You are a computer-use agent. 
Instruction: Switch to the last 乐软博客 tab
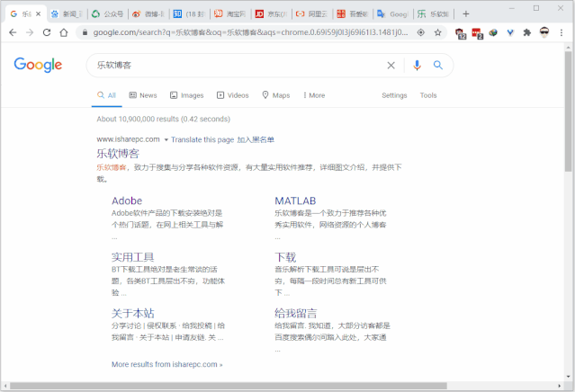tap(435, 13)
